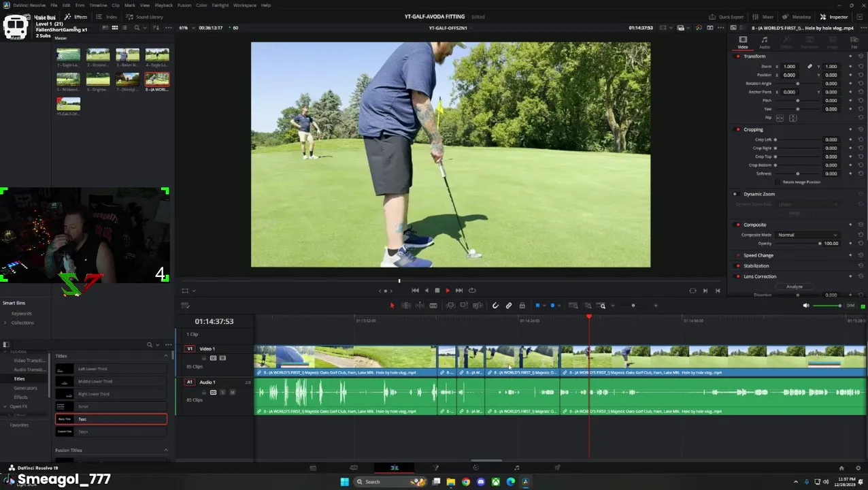Enable the Dynamic Zoom toggle
The image size is (868, 490).
click(735, 194)
